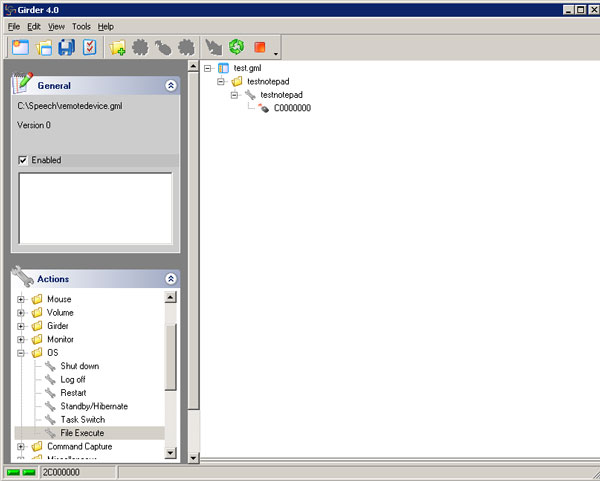600x481 pixels.
Task: Expand the Mouse folder in Actions
Action: 21,299
